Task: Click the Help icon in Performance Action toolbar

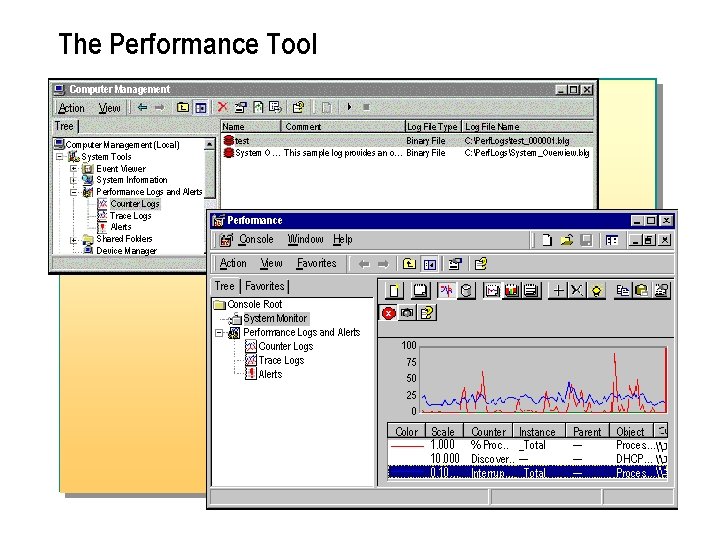Action: tap(481, 264)
